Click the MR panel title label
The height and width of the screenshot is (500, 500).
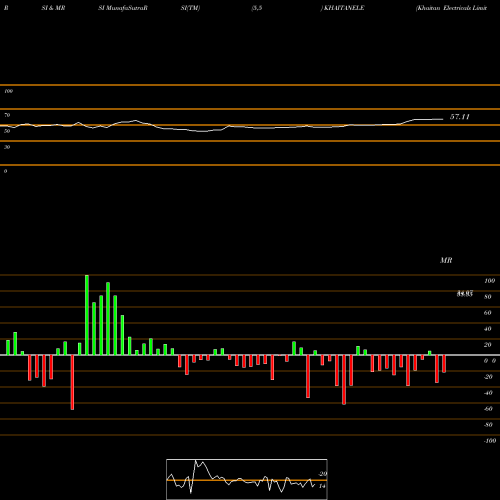446,260
